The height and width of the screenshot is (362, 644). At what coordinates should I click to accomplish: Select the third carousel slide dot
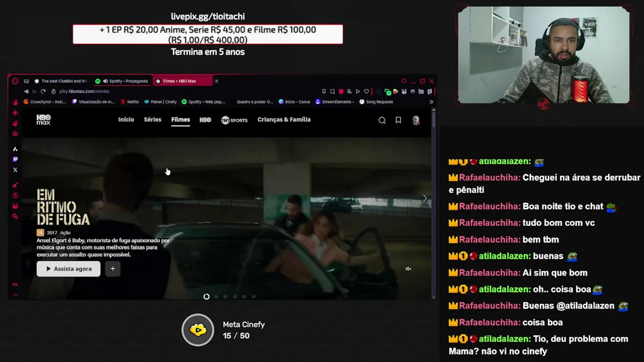[225, 297]
